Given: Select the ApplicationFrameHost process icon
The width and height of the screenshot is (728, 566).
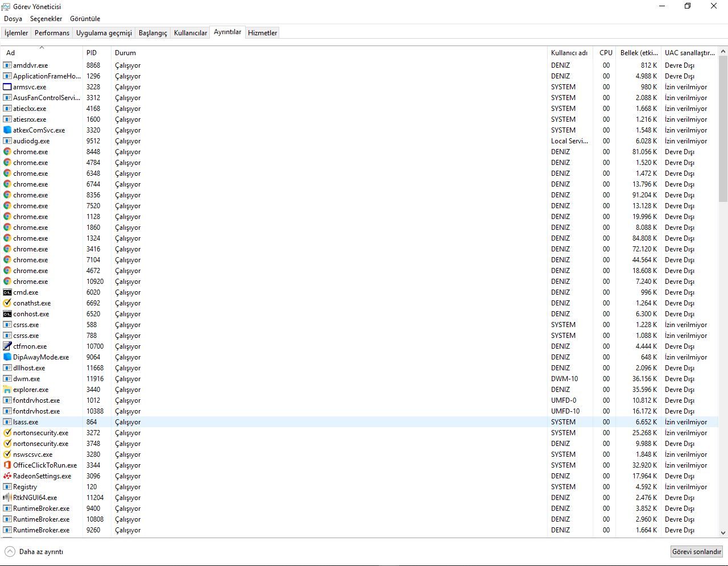Looking at the screenshot, I should coord(7,76).
